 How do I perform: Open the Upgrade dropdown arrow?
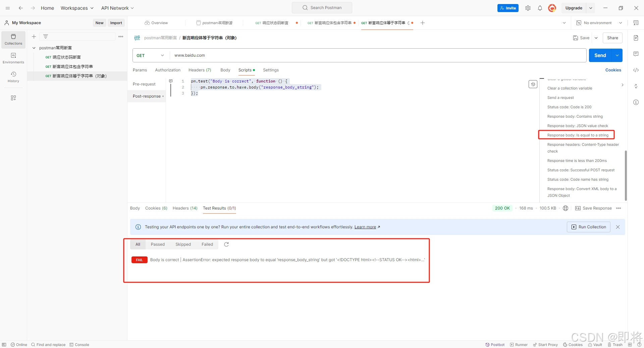pos(591,8)
